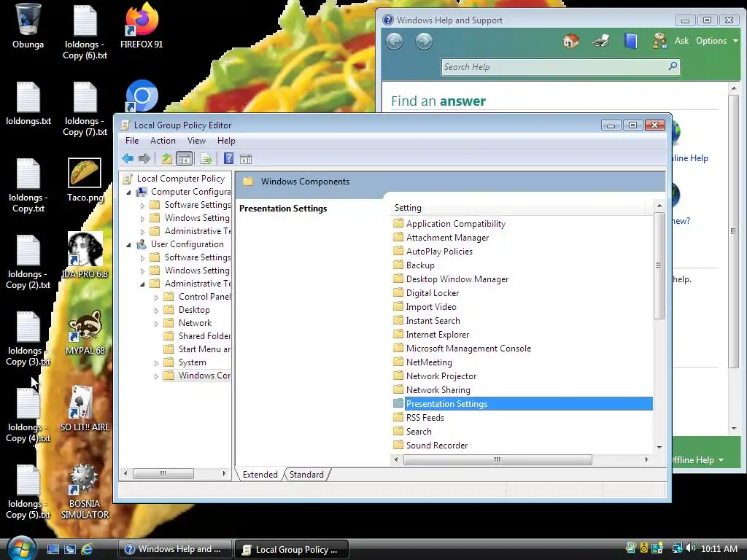Screen dimensions: 747x560
Task: Select the loldongs - Copy (6).txt file
Action: 85,32
